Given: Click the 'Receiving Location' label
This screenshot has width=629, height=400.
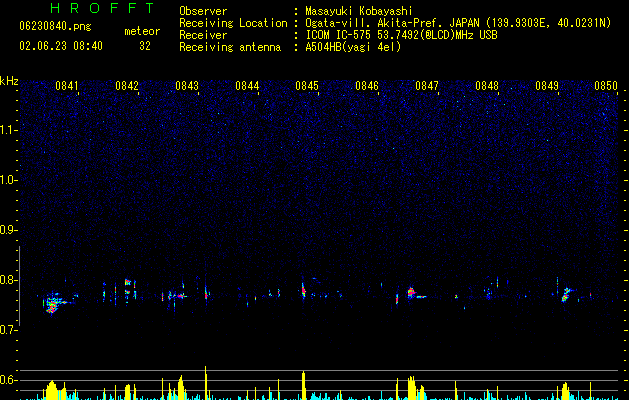Looking at the screenshot, I should coord(233,23).
